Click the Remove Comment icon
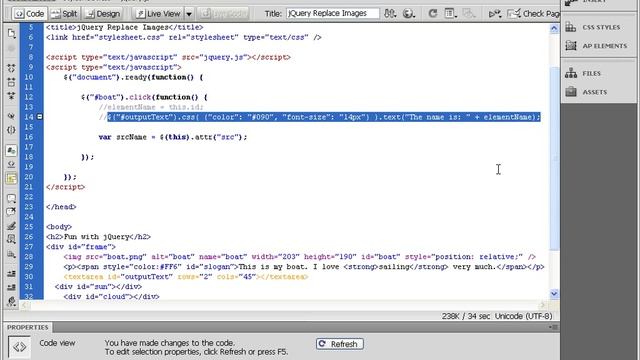Screen dimensions: 640x360 tap(11, 212)
